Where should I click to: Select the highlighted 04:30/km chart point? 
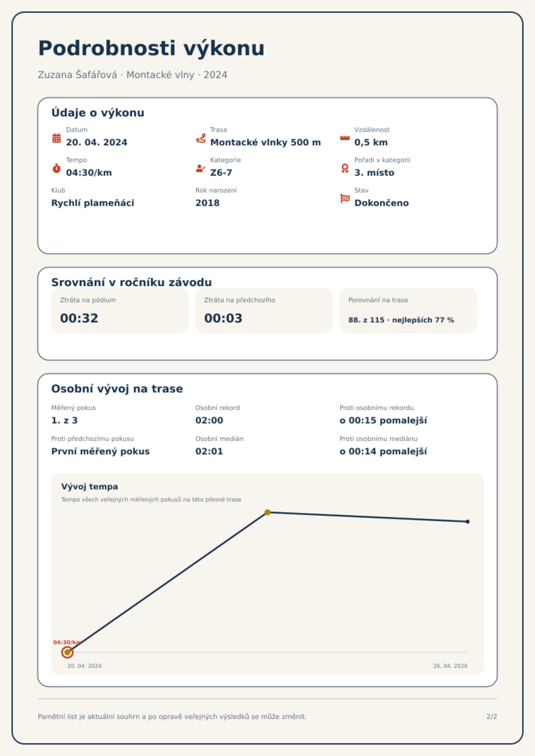pos(67,652)
